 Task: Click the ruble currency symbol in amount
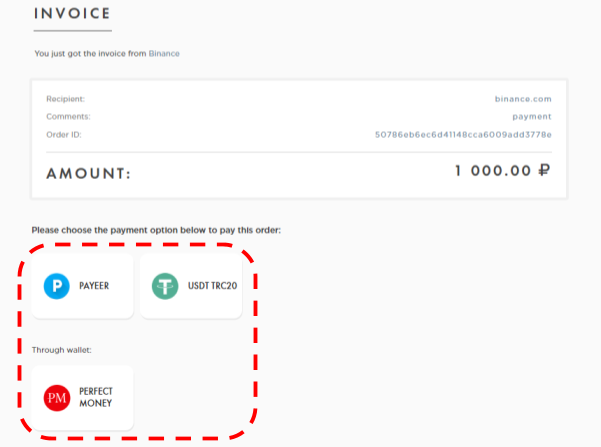click(x=545, y=171)
